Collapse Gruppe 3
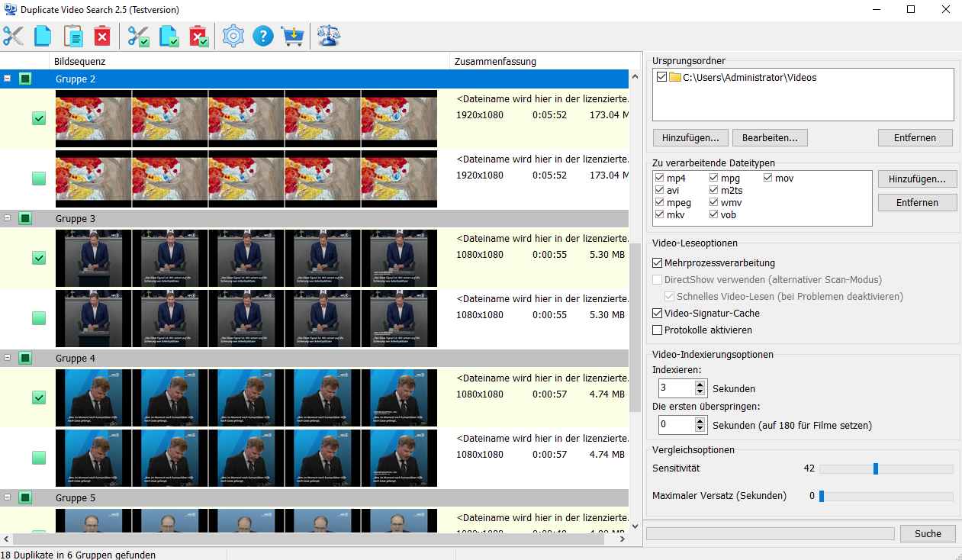This screenshot has height=560, width=962. point(8,218)
